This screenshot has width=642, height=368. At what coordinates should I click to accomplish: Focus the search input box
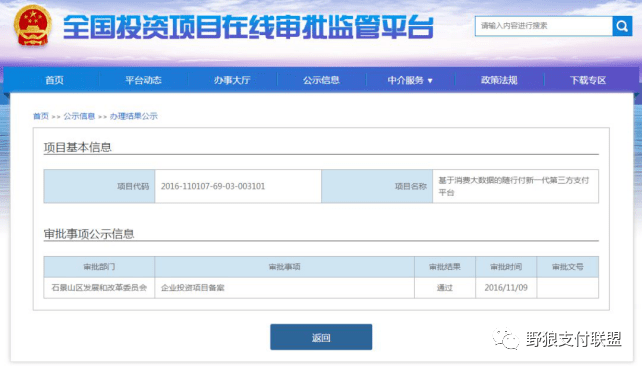[544, 26]
